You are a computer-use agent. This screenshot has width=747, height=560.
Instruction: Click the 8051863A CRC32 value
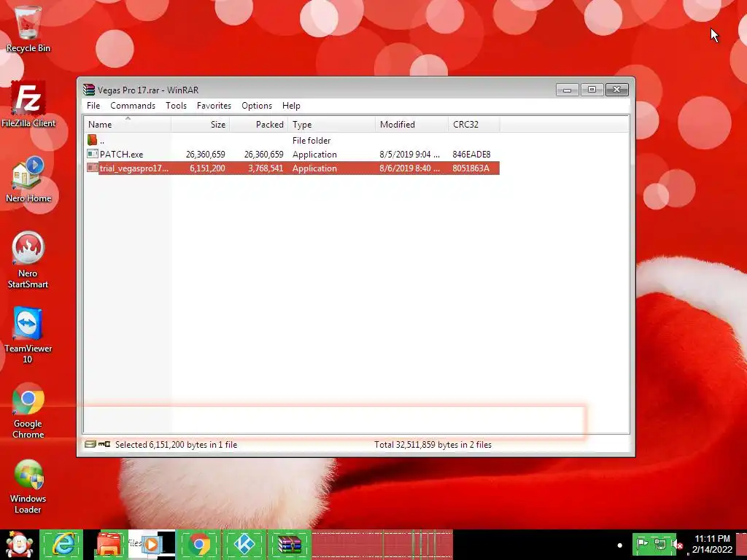click(471, 168)
